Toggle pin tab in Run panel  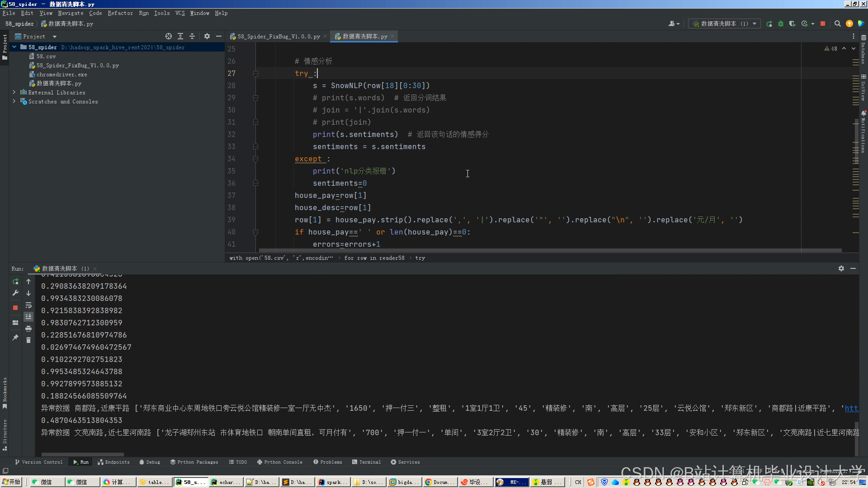[x=15, y=338]
